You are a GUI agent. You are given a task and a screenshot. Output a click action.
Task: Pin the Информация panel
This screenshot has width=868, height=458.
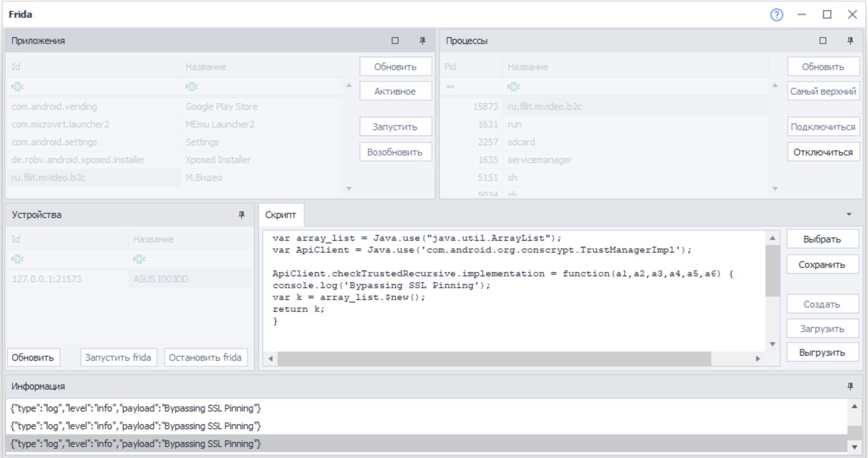coord(850,386)
